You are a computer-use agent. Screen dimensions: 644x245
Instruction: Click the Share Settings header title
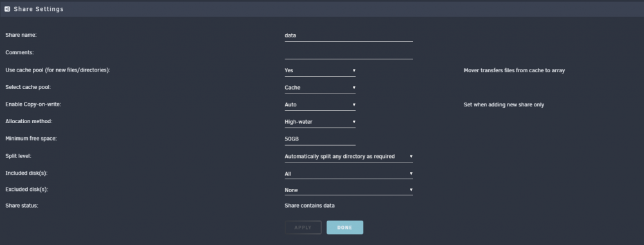39,9
